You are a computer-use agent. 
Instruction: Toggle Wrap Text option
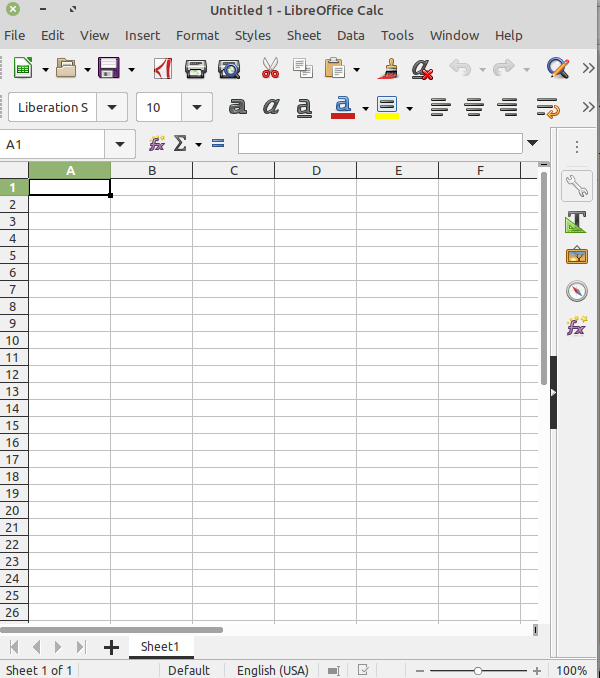tap(546, 107)
